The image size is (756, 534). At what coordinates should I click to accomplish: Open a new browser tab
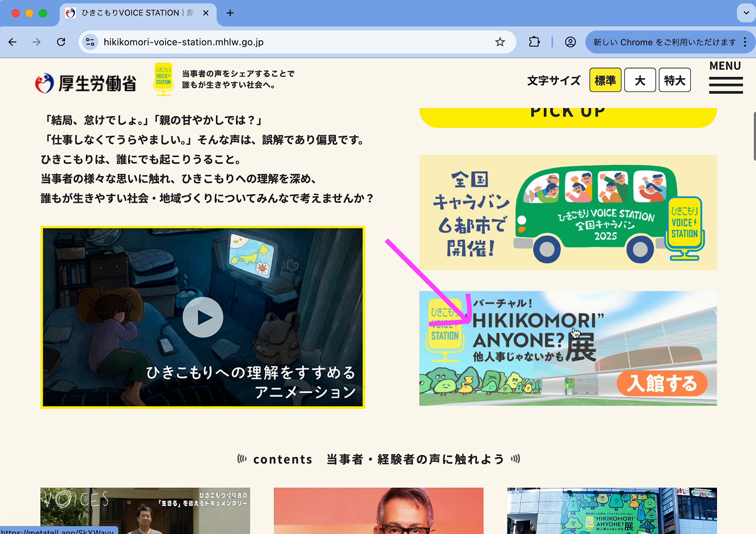pyautogui.click(x=230, y=13)
